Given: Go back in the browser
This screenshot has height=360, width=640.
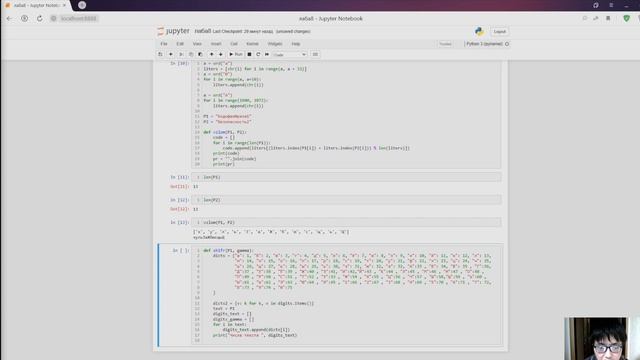Looking at the screenshot, I should (x=9, y=18).
